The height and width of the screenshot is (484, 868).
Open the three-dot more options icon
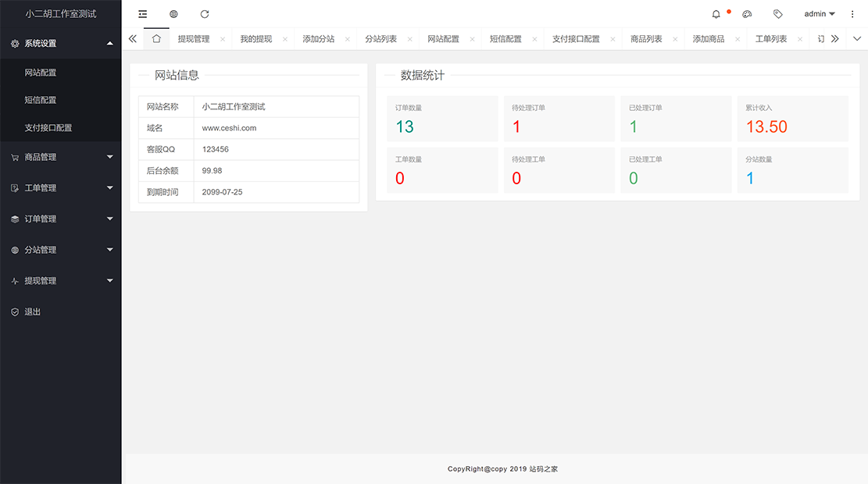click(852, 14)
